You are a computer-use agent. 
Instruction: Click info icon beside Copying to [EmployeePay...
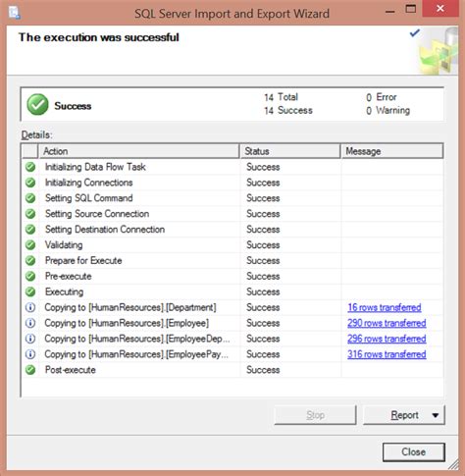click(x=30, y=354)
